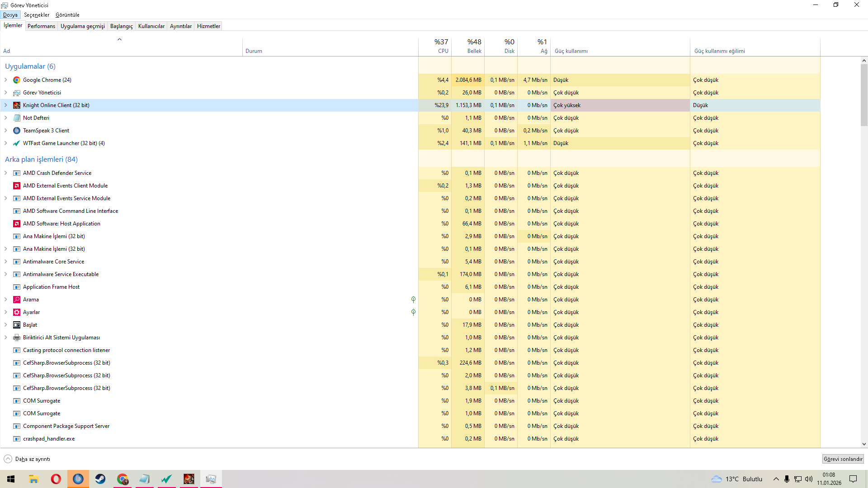Click Daha az ayrıntı to collapse view
This screenshot has width=868, height=488.
pyautogui.click(x=27, y=459)
